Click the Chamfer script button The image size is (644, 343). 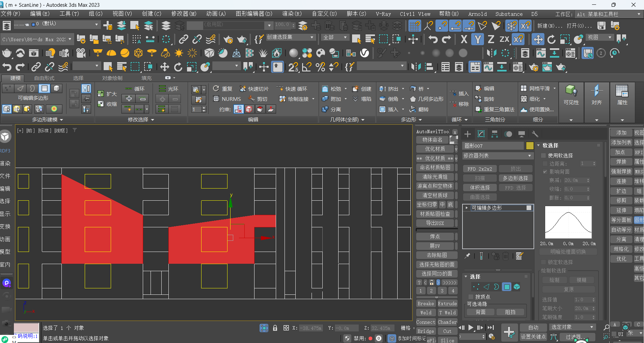click(447, 322)
